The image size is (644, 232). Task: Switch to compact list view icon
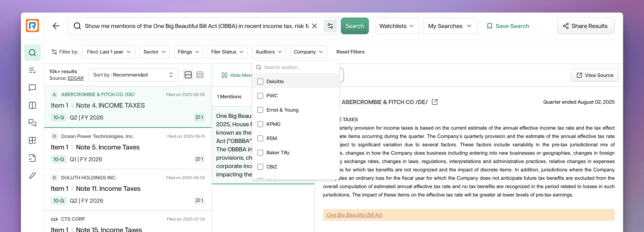(200, 75)
